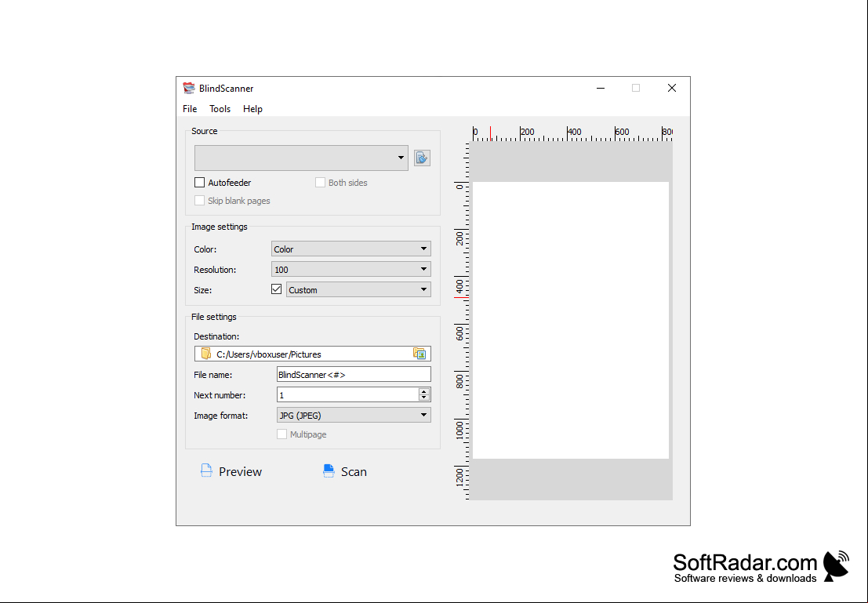
Task: Open the Size dropdown showing Custom
Action: [x=358, y=289]
